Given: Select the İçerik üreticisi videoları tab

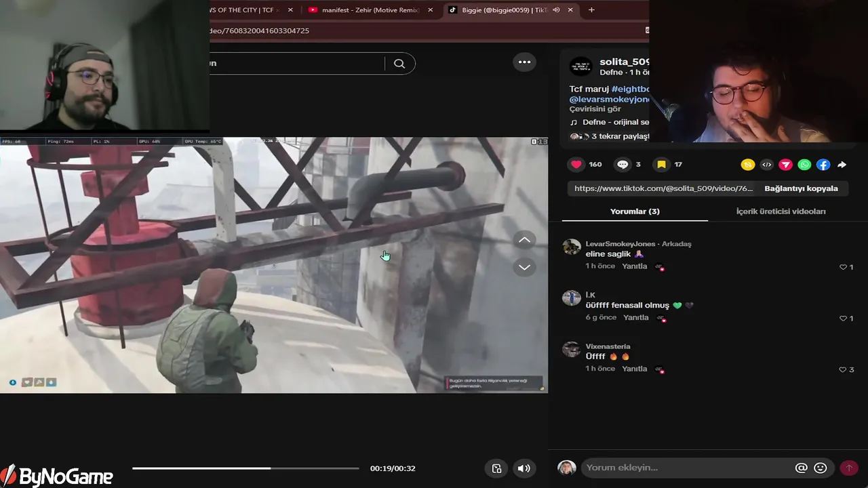Looking at the screenshot, I should point(781,211).
